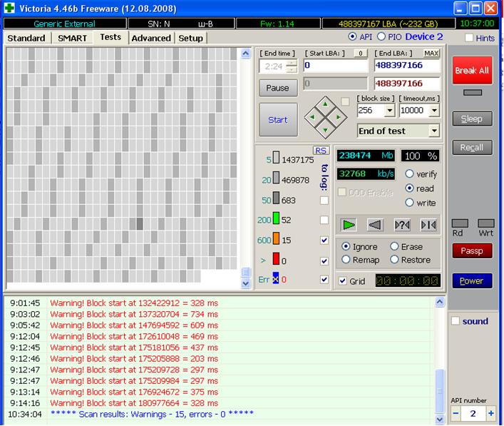504x426 pixels.
Task: Click the right arrow of the diamond navigator
Action: [339, 117]
